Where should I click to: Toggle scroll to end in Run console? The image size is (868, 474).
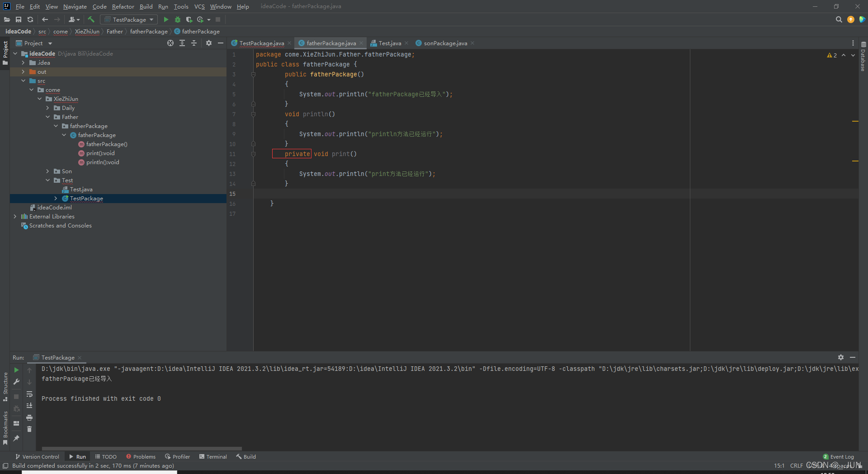29,406
